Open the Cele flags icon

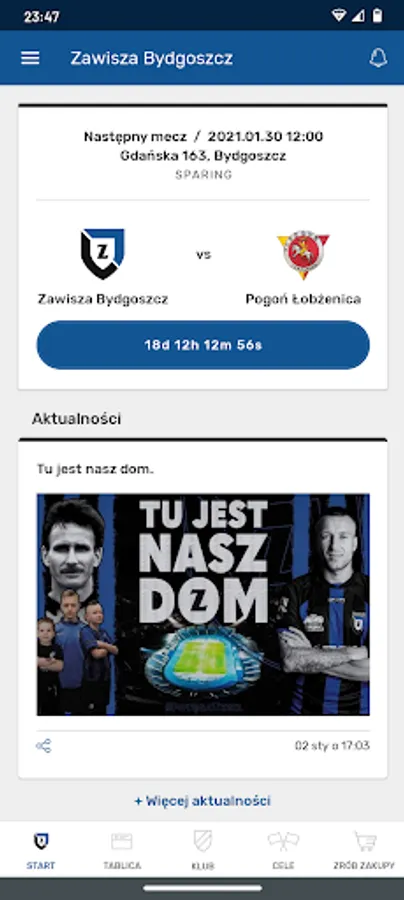pyautogui.click(x=283, y=841)
